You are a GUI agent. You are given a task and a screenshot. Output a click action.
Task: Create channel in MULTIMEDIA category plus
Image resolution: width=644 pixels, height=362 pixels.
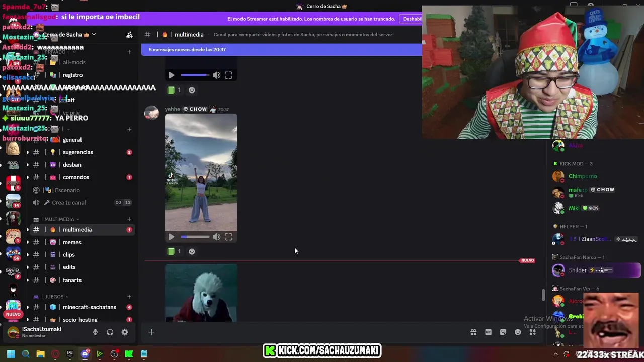[x=129, y=219]
